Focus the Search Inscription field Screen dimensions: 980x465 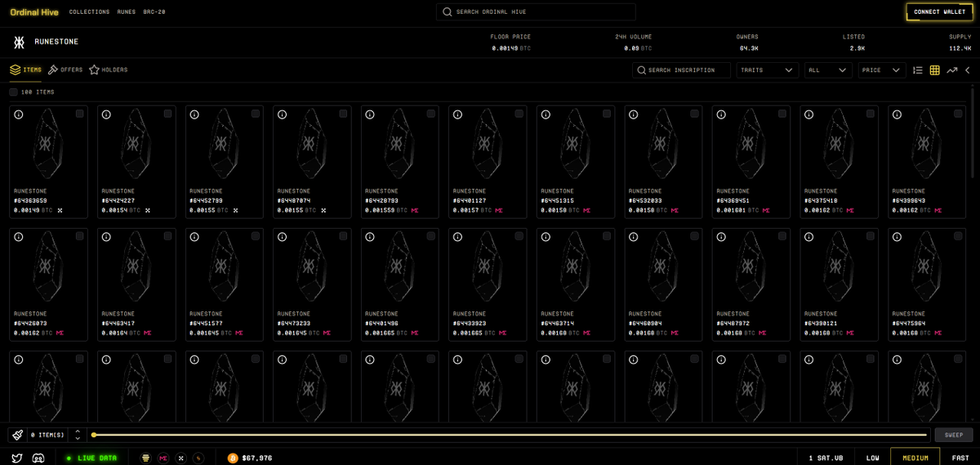tap(681, 70)
